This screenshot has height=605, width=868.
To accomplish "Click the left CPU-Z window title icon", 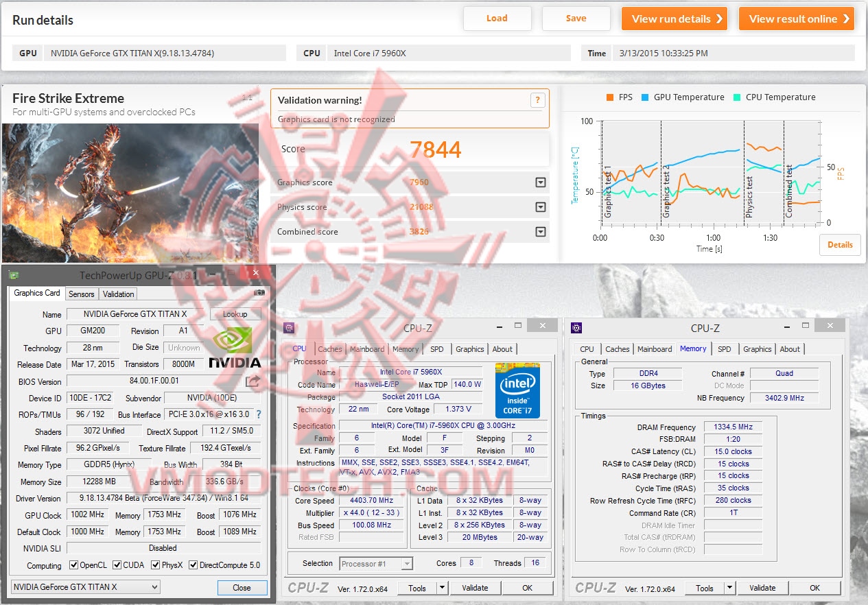I will (289, 328).
